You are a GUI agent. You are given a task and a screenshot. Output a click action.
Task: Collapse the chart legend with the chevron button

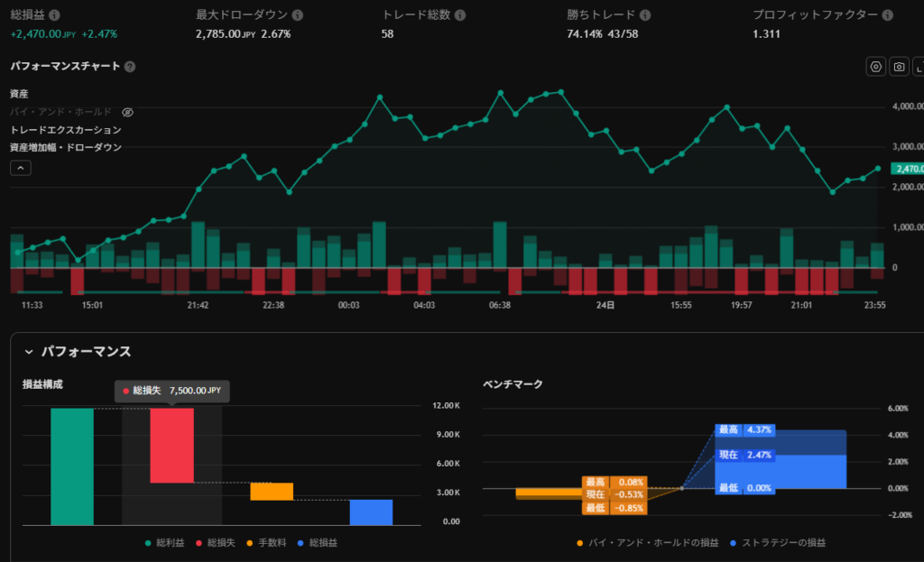click(21, 167)
